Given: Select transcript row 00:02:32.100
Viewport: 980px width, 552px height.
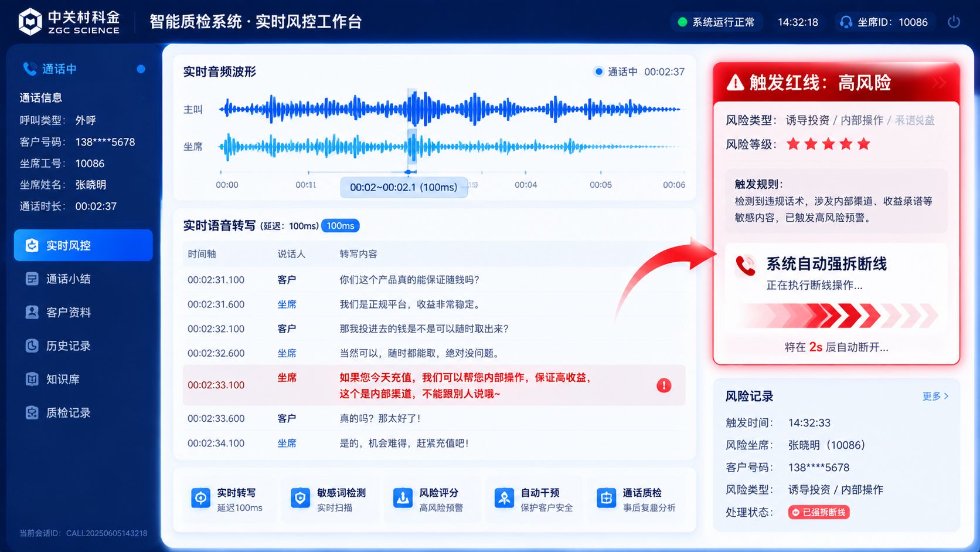Looking at the screenshot, I should [x=434, y=329].
